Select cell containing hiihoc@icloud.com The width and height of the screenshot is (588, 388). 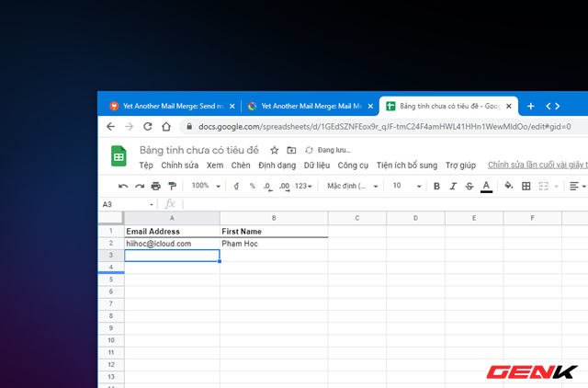coord(172,244)
